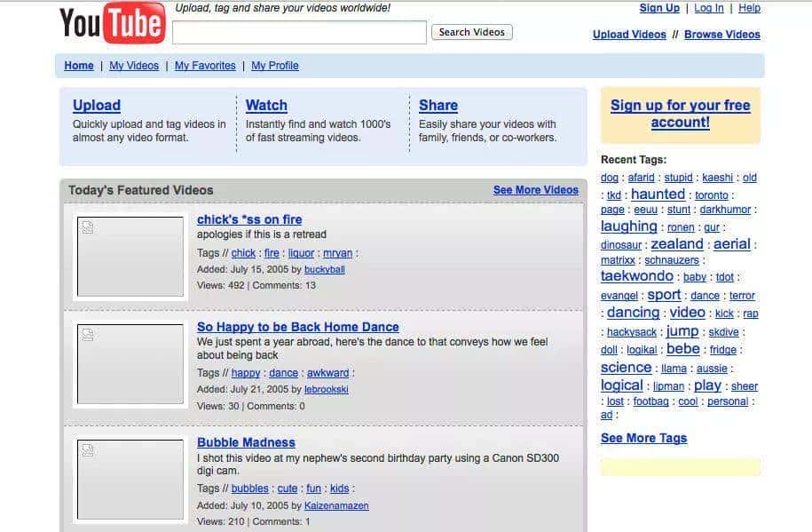Viewport: 812px width, 532px height.
Task: Open the See More Tags link
Action: [643, 438]
